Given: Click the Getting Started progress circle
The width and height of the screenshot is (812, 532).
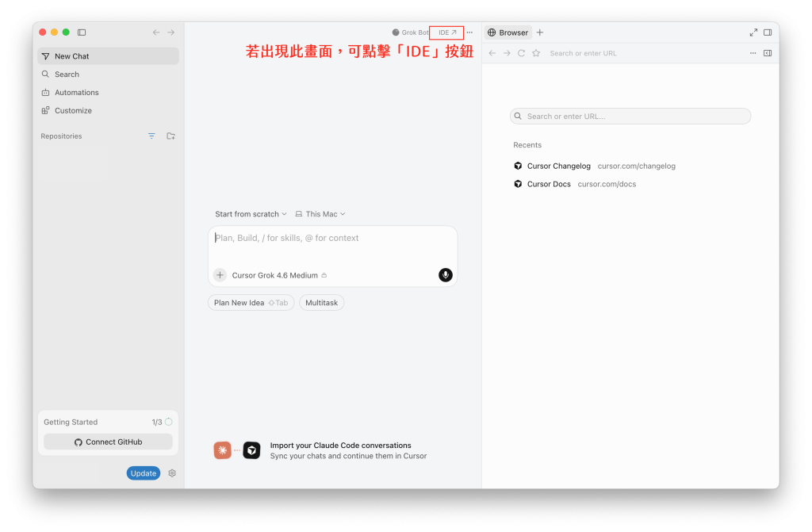Looking at the screenshot, I should click(169, 422).
